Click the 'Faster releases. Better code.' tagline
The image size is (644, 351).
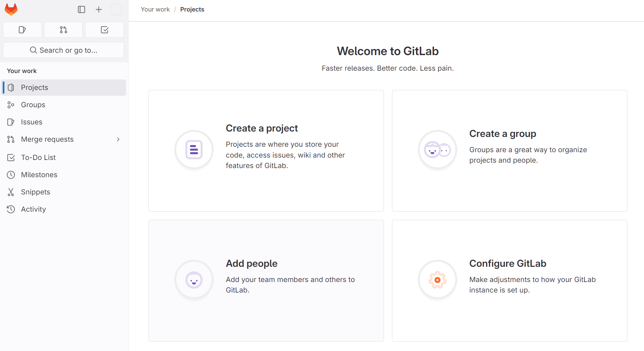(388, 68)
